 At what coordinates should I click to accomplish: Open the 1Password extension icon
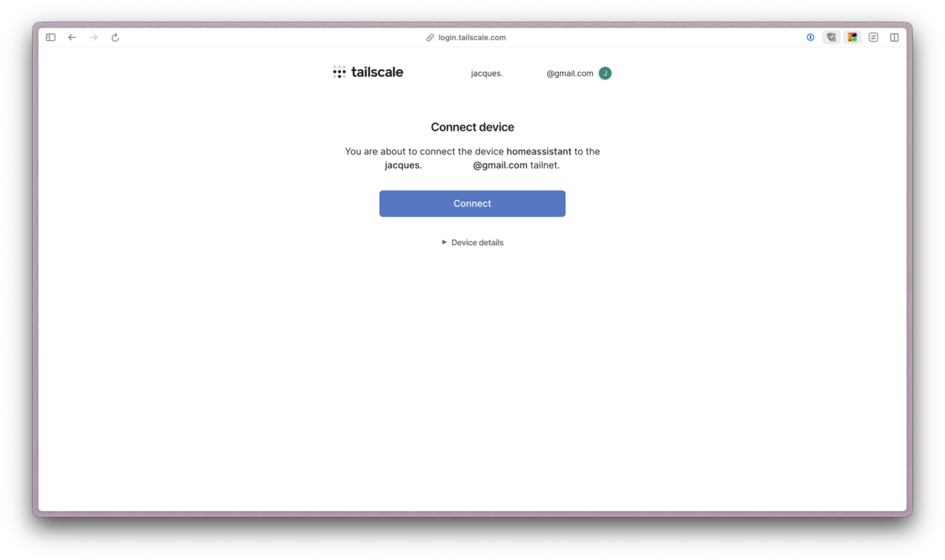click(810, 37)
